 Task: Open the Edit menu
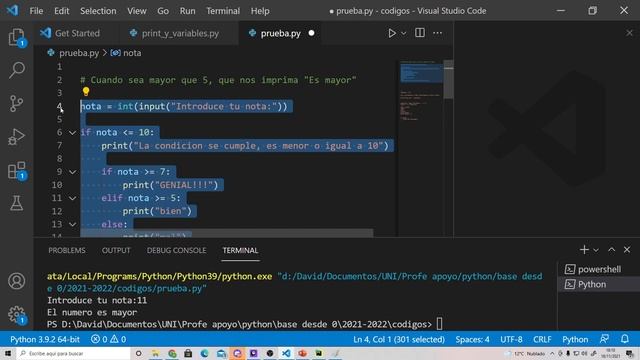[62, 11]
